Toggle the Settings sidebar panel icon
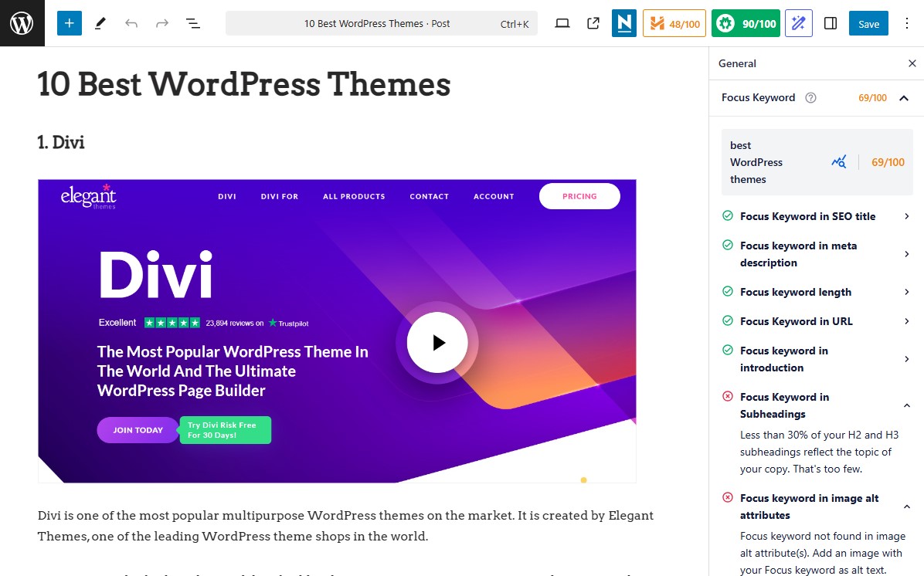The width and height of the screenshot is (924, 576). coord(831,24)
